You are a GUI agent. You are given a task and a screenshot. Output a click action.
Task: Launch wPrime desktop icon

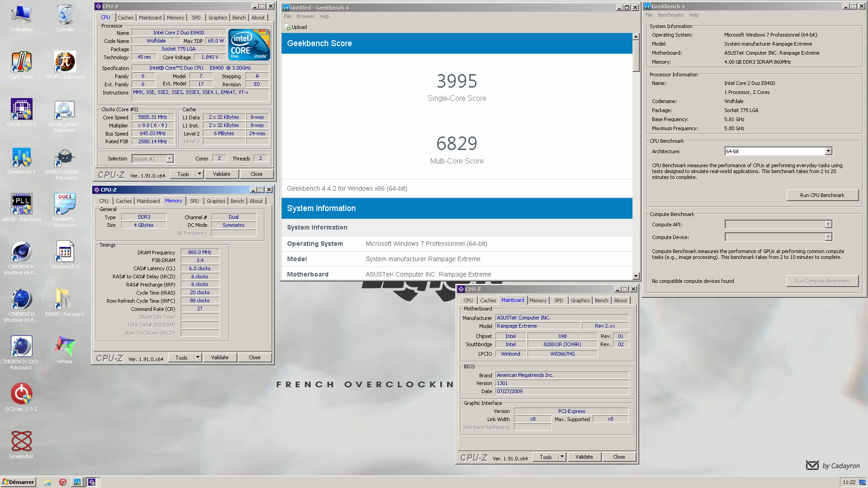point(65,350)
